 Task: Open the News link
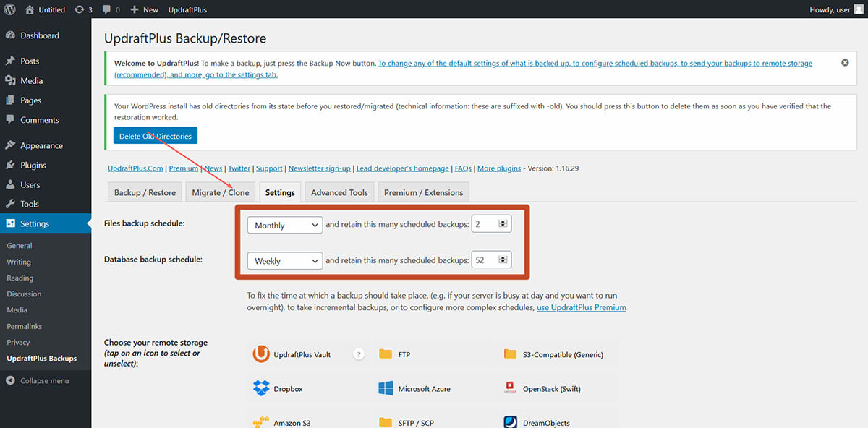click(213, 168)
